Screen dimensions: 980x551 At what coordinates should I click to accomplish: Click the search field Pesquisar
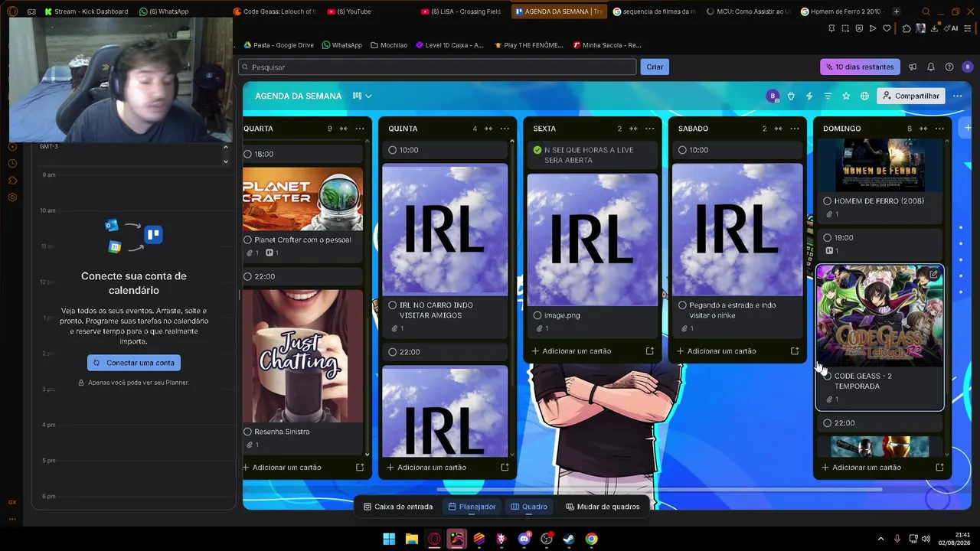[x=437, y=67]
